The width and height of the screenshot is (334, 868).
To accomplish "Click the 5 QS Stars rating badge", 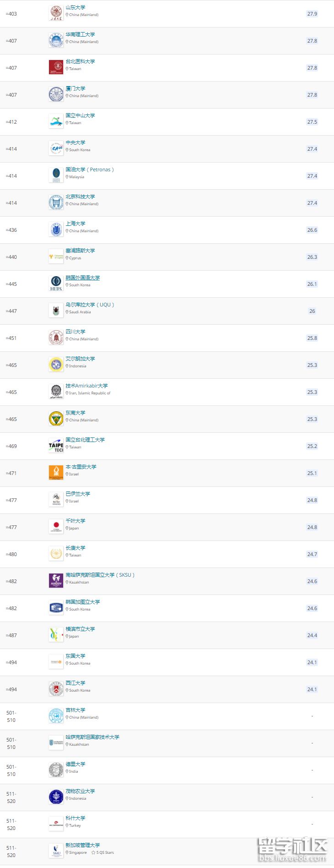I will click(x=103, y=853).
